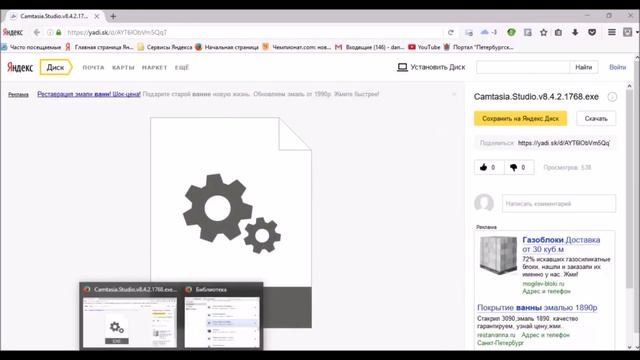The width and height of the screenshot is (640, 360).
Task: Click the gas blocks ad thumbnail image
Action: (498, 255)
